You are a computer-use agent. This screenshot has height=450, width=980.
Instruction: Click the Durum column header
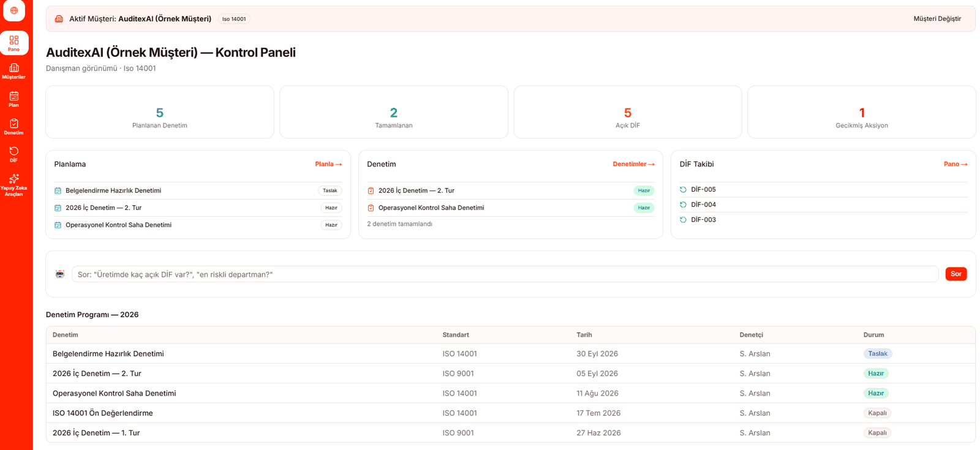[x=873, y=335]
